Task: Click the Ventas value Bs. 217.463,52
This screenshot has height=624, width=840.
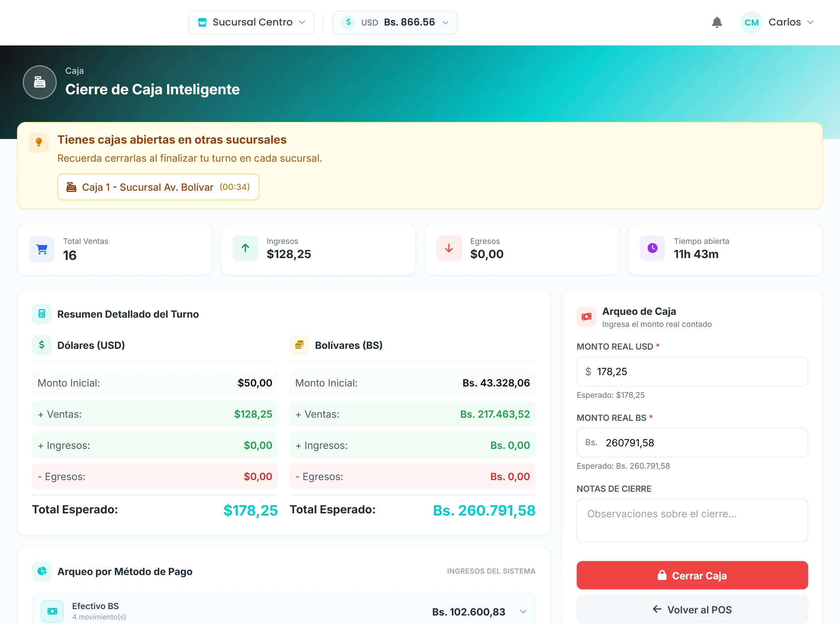Action: click(495, 414)
